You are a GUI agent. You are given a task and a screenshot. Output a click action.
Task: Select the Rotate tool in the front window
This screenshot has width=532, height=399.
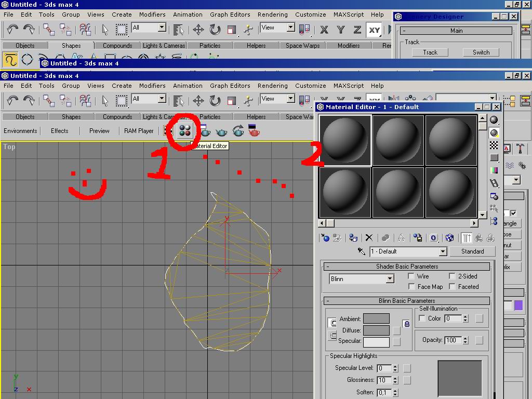click(215, 101)
